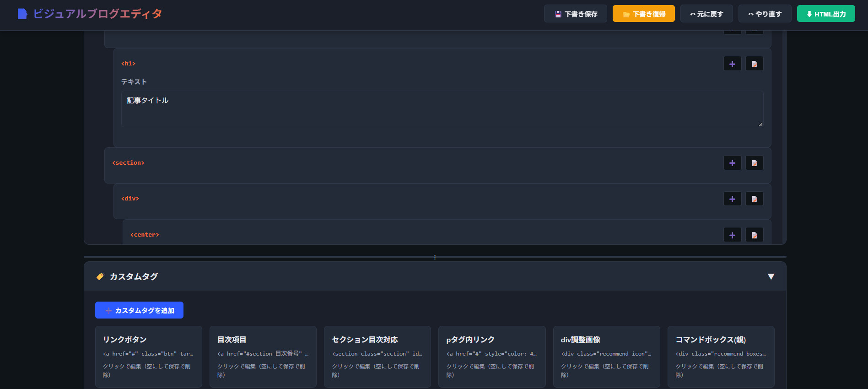Click the document icon on the center row
This screenshot has width=868, height=389.
click(x=754, y=235)
